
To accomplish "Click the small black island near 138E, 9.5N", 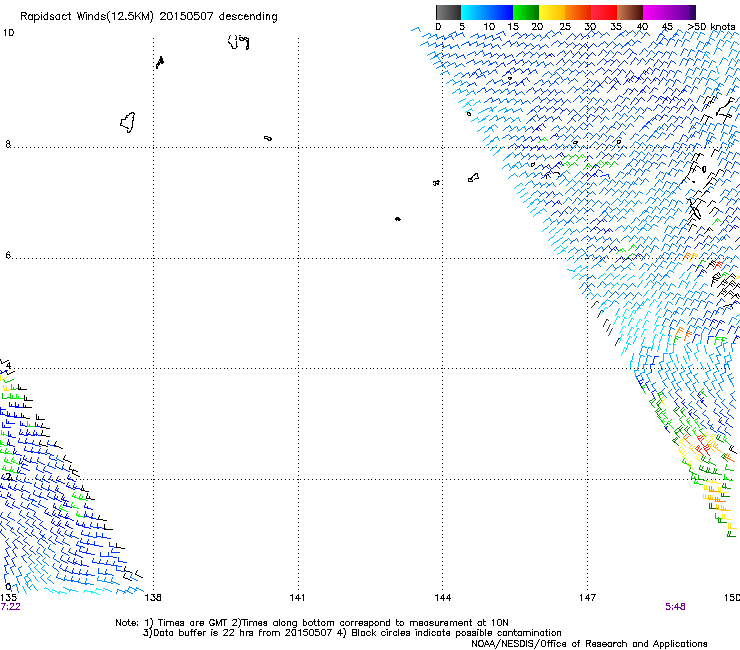I will (160, 62).
